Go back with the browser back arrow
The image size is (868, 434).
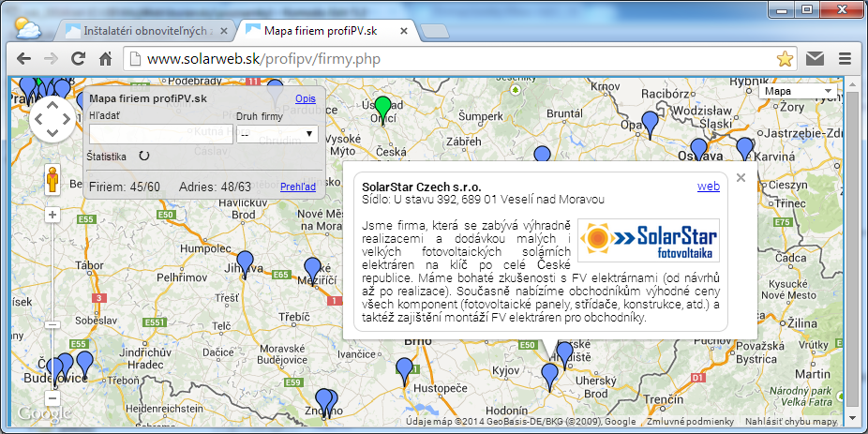(23, 59)
